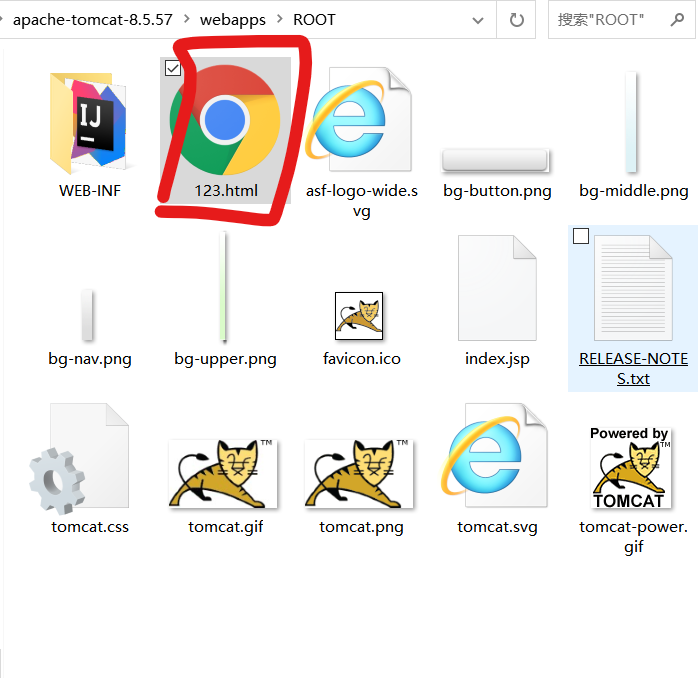
Task: Focus the search ROOT input field
Action: click(x=622, y=20)
